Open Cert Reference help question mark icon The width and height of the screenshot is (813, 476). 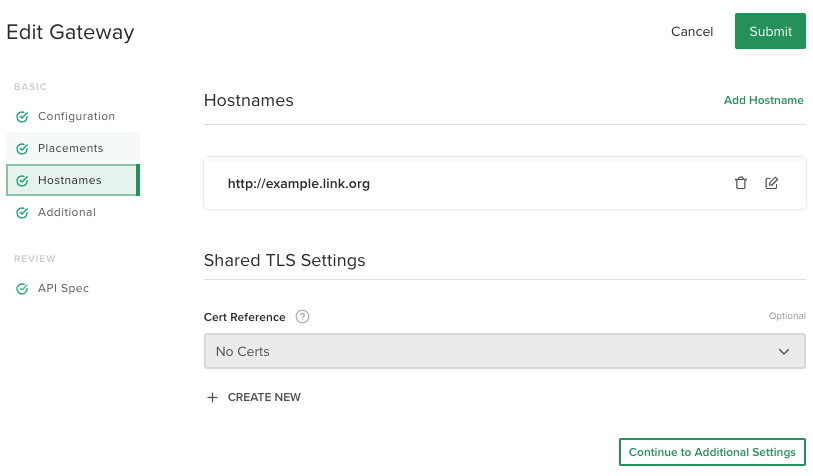302,316
